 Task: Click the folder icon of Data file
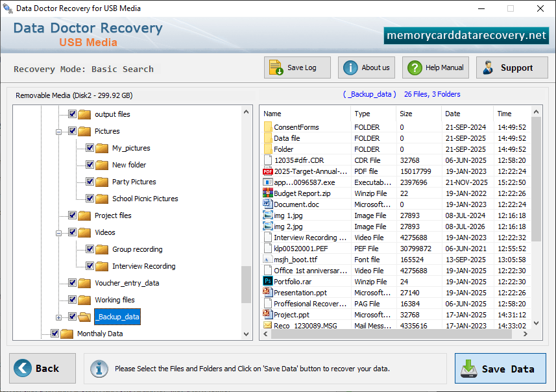268,138
